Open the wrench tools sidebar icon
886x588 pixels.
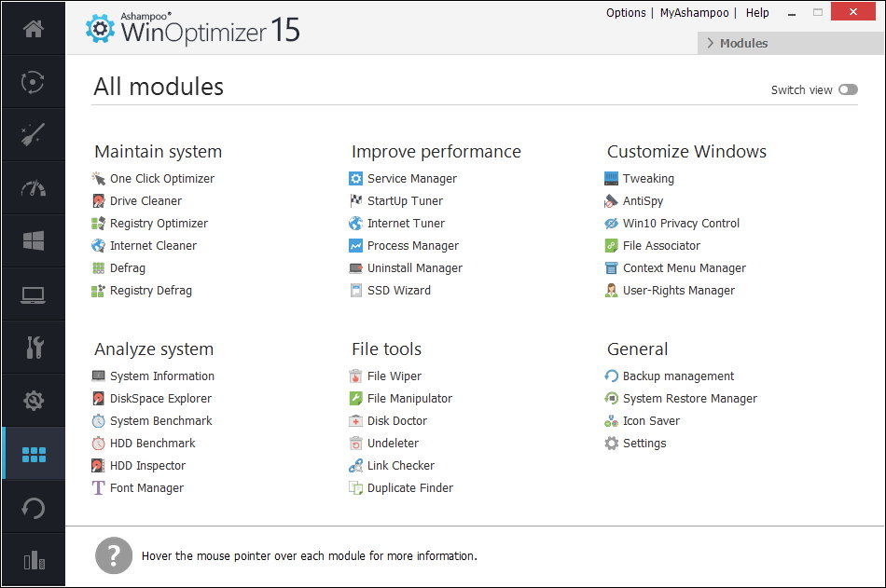[33, 348]
